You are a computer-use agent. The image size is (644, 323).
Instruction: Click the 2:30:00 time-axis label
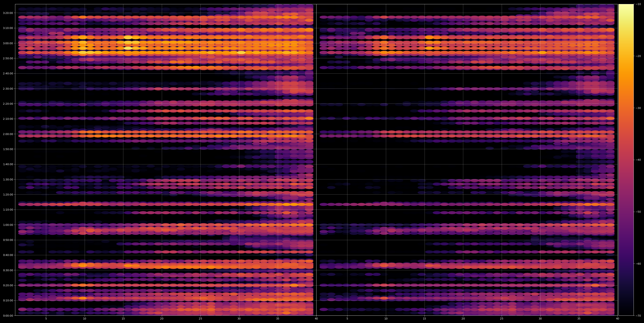tap(8, 89)
